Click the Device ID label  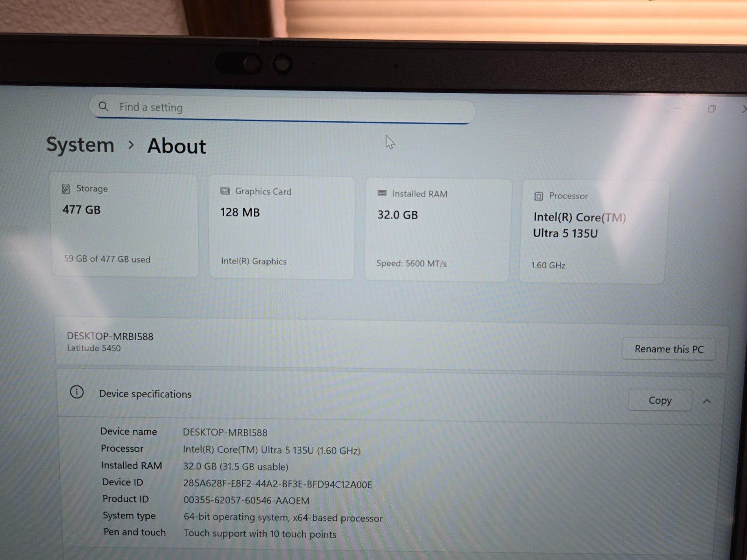123,482
